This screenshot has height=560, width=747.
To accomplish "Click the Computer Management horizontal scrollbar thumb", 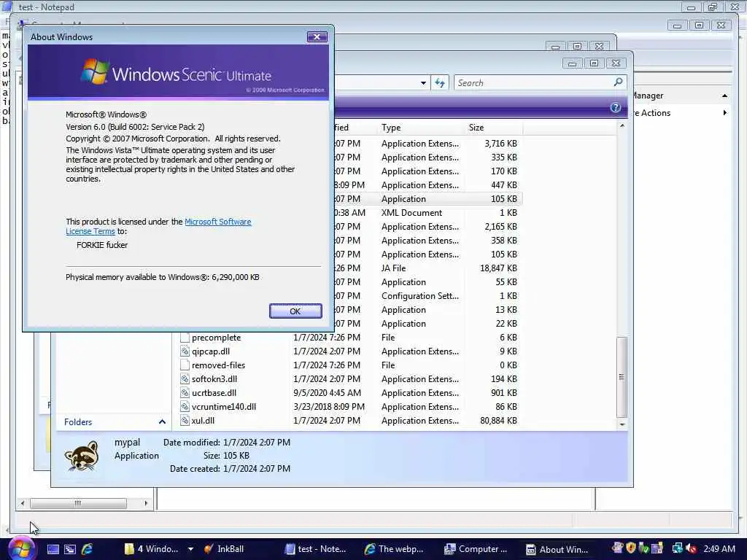I will 78,503.
